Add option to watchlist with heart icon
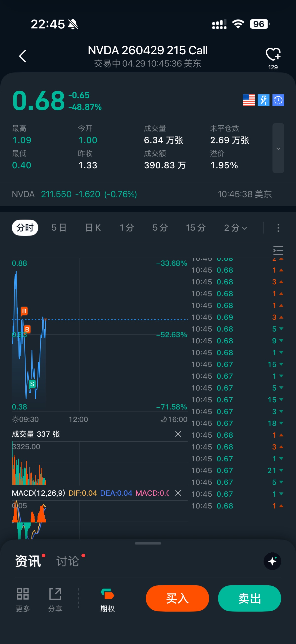Viewport: 296px width, 644px height. (x=273, y=54)
